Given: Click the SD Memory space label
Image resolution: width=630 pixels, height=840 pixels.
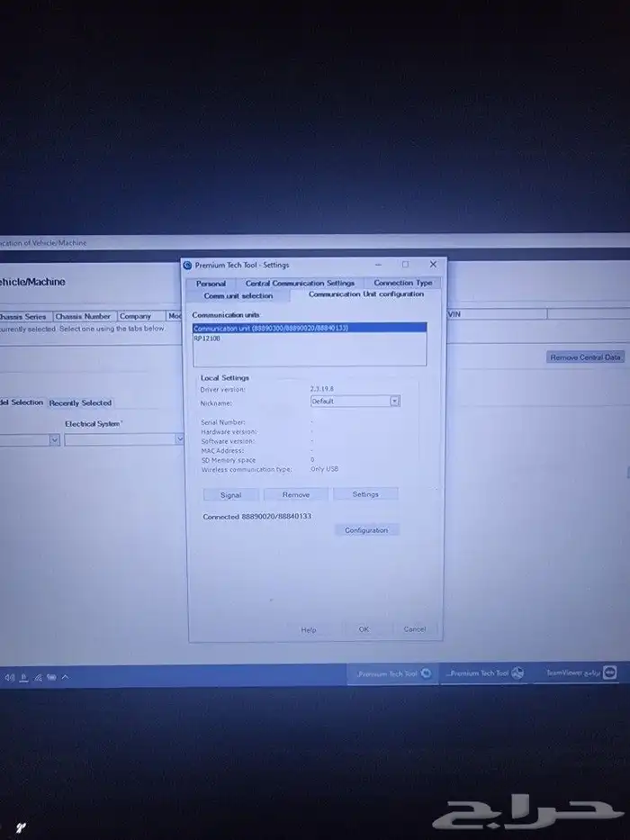Looking at the screenshot, I should coord(229,460).
